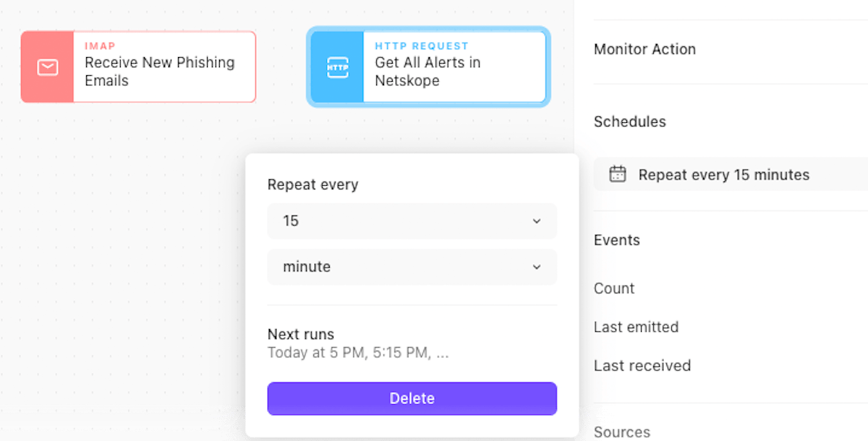Click the Events section heading

click(616, 240)
